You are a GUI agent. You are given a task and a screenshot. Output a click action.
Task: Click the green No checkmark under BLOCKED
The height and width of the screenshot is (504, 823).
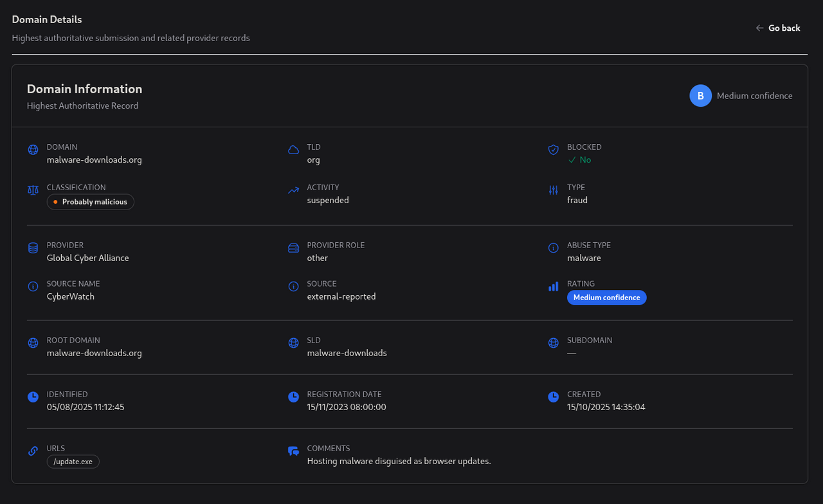[579, 159]
